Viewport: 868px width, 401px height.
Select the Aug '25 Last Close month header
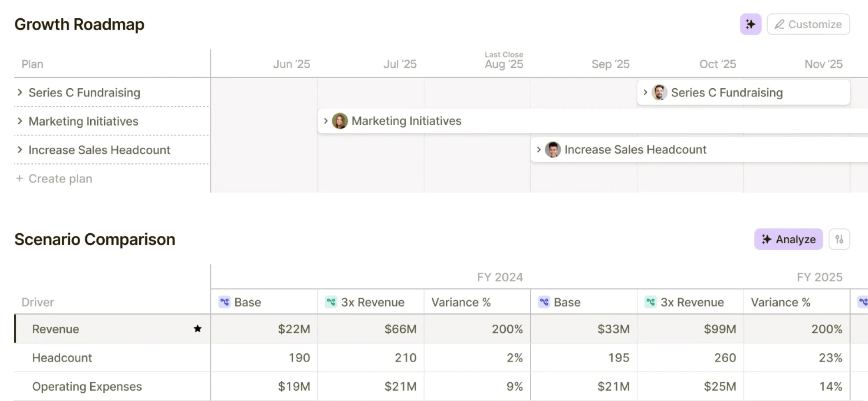coord(504,63)
